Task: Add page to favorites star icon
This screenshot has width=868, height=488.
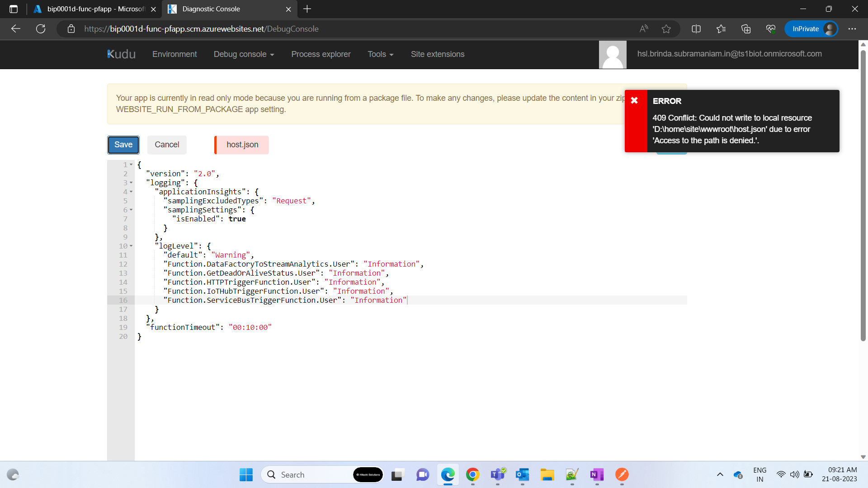Action: (x=666, y=29)
